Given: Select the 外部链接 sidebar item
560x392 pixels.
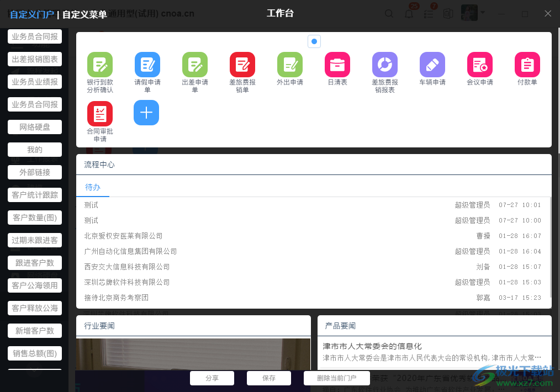Looking at the screenshot, I should [35, 172].
